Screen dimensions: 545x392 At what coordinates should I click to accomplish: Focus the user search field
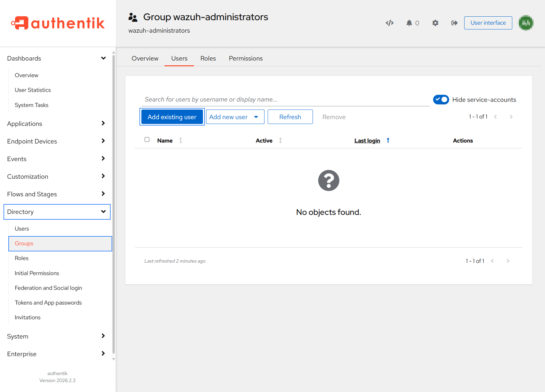pos(285,100)
